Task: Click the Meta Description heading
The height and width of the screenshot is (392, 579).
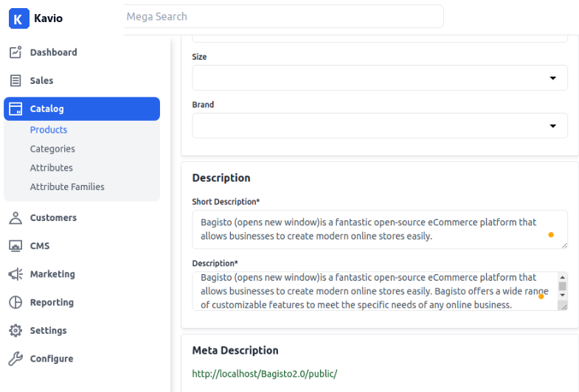Action: tap(235, 350)
